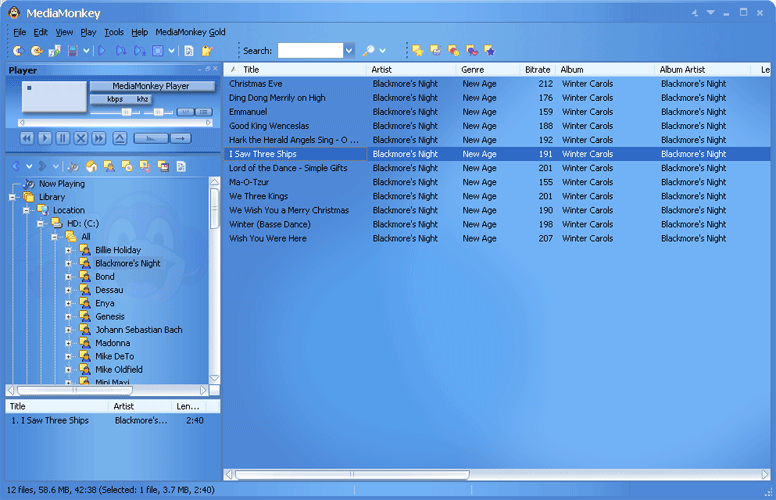Viewport: 776px width, 500px height.
Task: Click the Next track player button
Action: pyautogui.click(x=98, y=138)
